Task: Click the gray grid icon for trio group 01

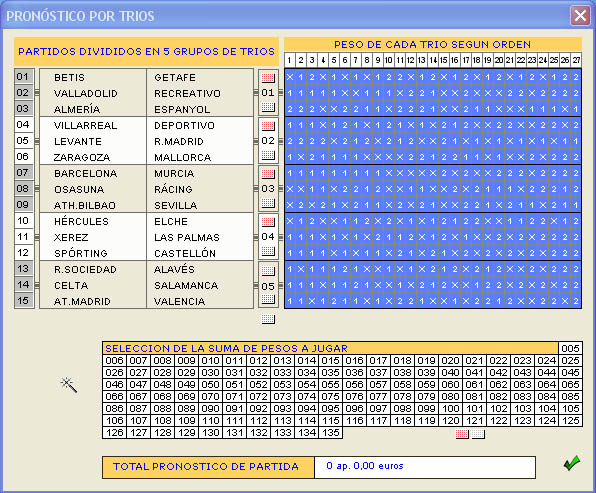Action: 268,107
